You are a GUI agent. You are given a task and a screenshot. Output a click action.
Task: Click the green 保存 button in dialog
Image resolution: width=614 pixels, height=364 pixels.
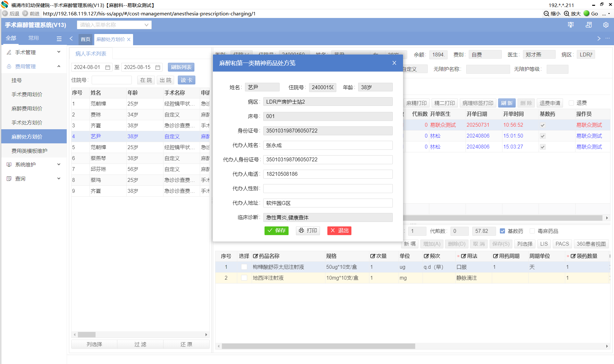coord(276,231)
